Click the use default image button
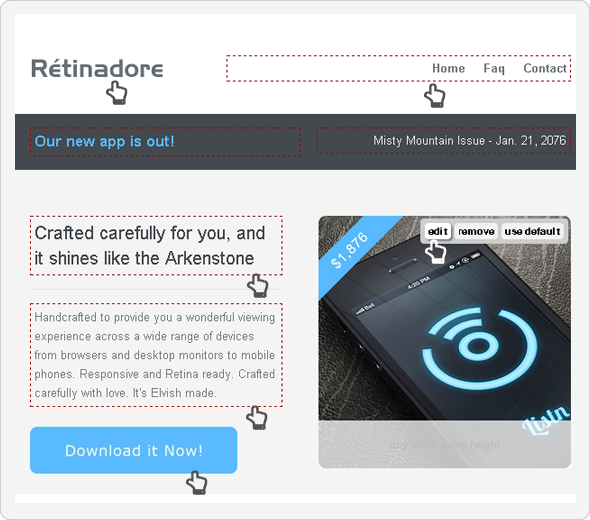 (532, 231)
